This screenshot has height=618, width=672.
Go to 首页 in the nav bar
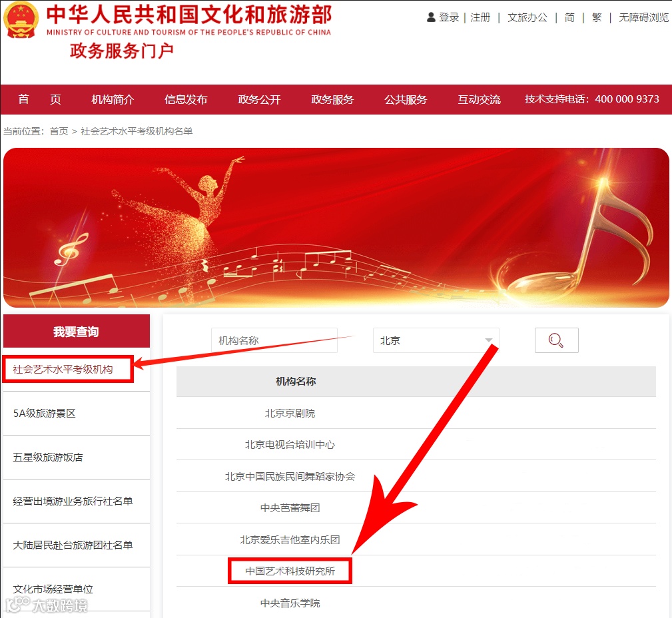click(x=39, y=99)
